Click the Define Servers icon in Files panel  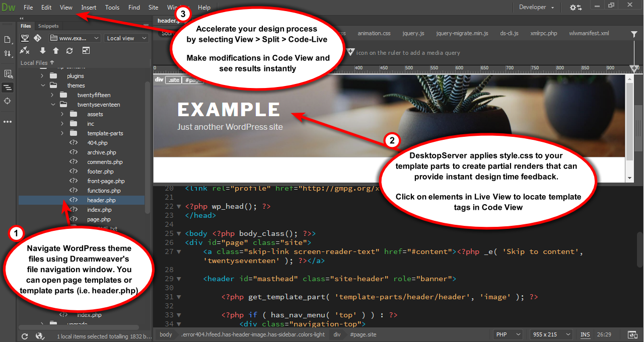pyautogui.click(x=24, y=38)
